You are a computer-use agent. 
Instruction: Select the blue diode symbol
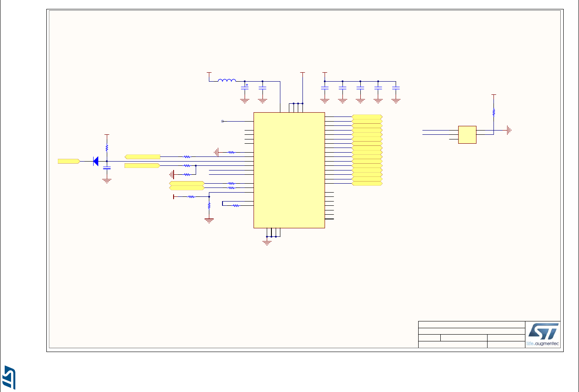click(x=96, y=161)
